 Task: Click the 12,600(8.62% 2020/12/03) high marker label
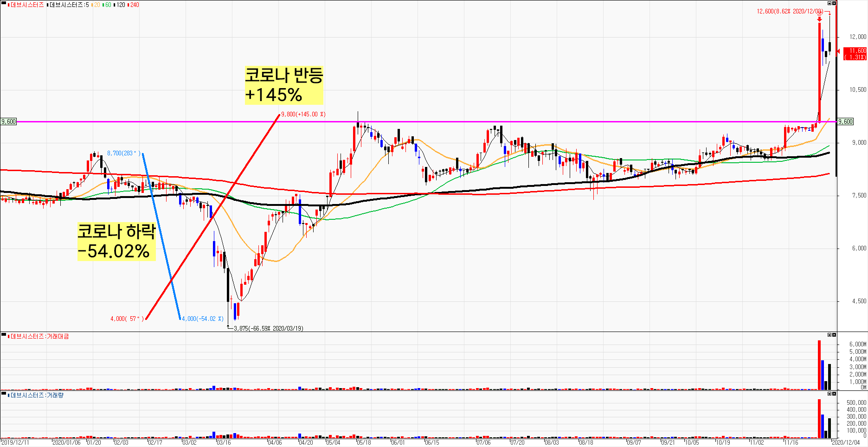coord(790,11)
